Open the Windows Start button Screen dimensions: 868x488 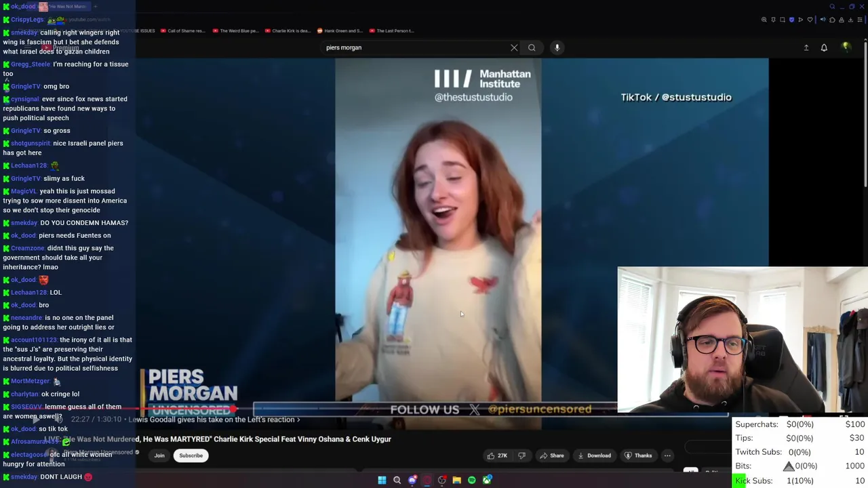(382, 481)
